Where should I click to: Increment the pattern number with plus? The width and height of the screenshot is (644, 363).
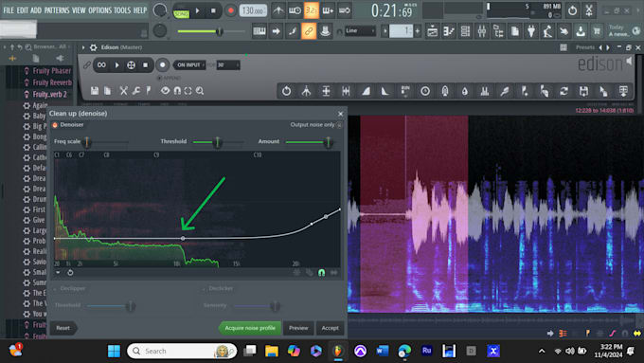418,31
